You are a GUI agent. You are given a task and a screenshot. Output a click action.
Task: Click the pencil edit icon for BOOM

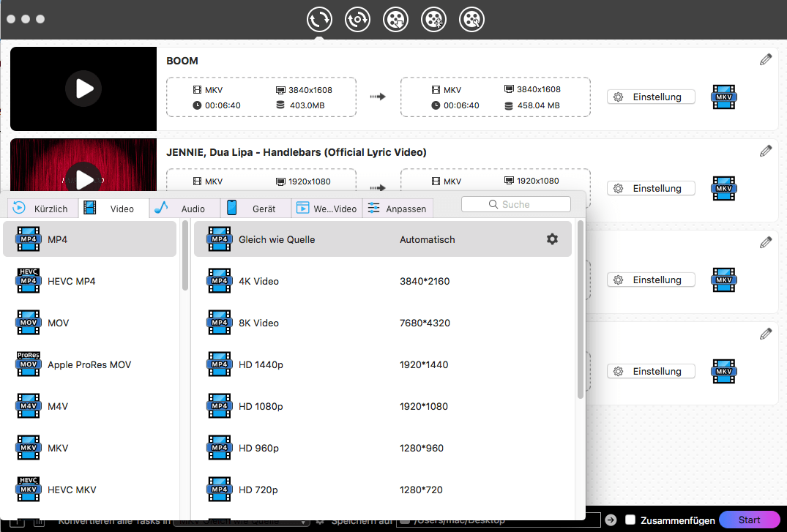click(x=766, y=60)
